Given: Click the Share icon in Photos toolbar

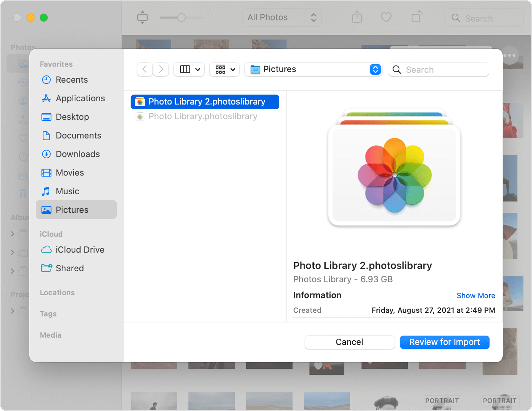Looking at the screenshot, I should (357, 17).
